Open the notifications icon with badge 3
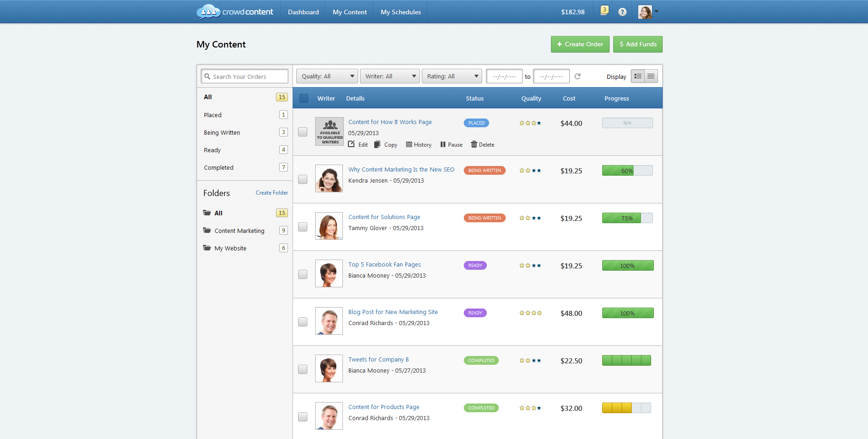This screenshot has height=439, width=868. click(x=604, y=11)
